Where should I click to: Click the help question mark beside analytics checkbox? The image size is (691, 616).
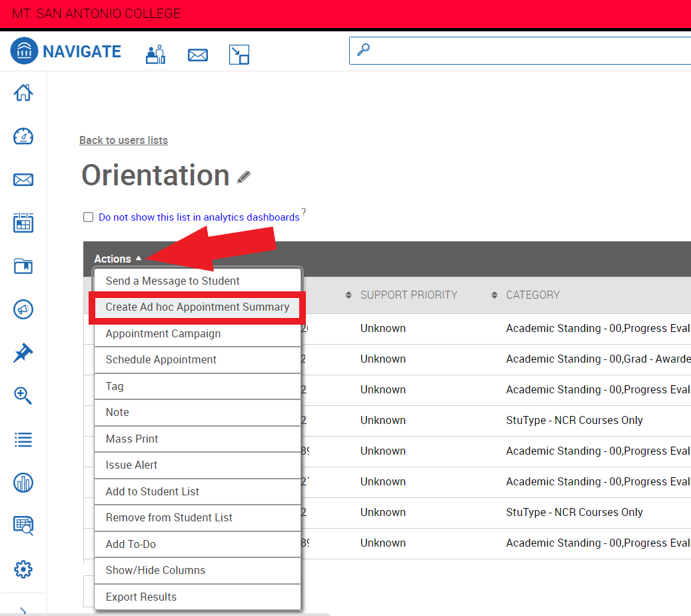pos(304,211)
